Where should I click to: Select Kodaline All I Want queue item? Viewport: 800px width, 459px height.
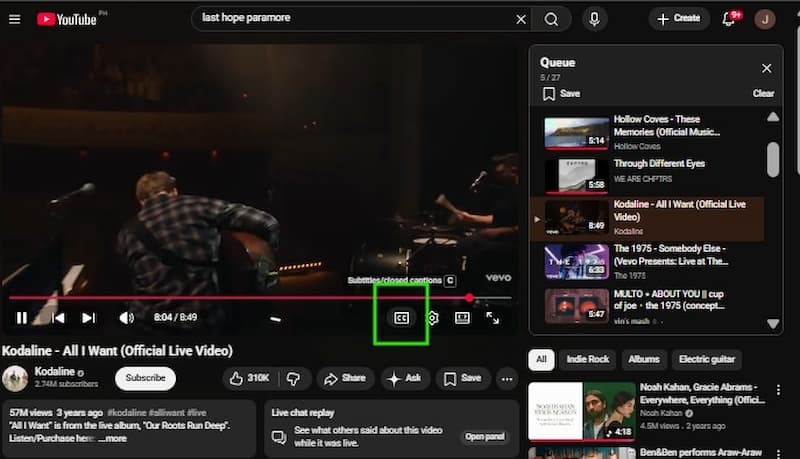[647, 219]
